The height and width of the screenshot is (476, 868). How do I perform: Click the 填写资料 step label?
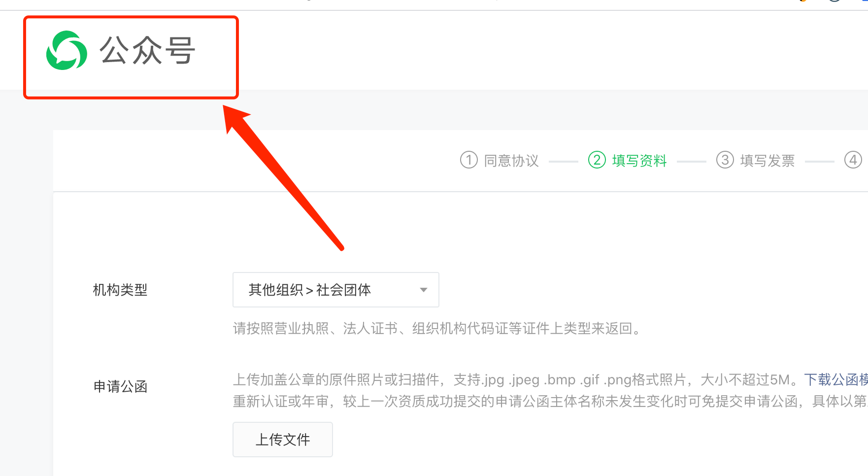(x=639, y=161)
